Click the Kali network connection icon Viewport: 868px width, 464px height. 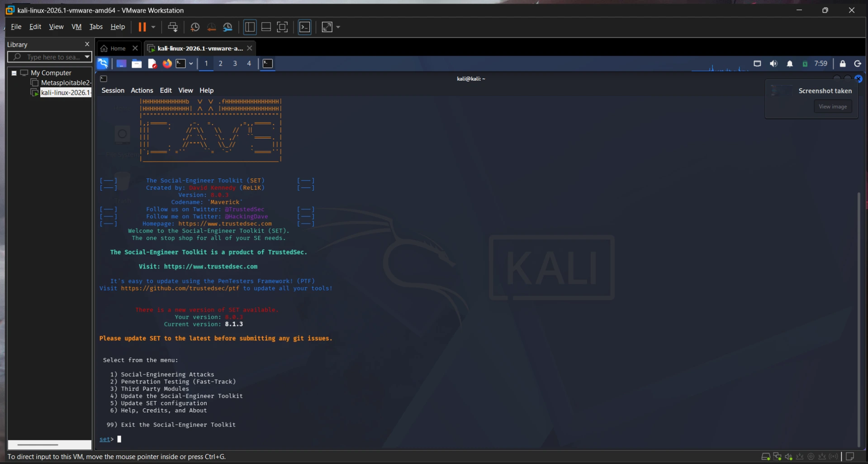757,64
